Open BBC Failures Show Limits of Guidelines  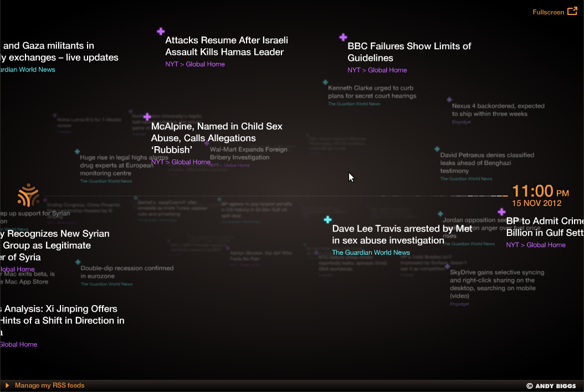point(409,51)
